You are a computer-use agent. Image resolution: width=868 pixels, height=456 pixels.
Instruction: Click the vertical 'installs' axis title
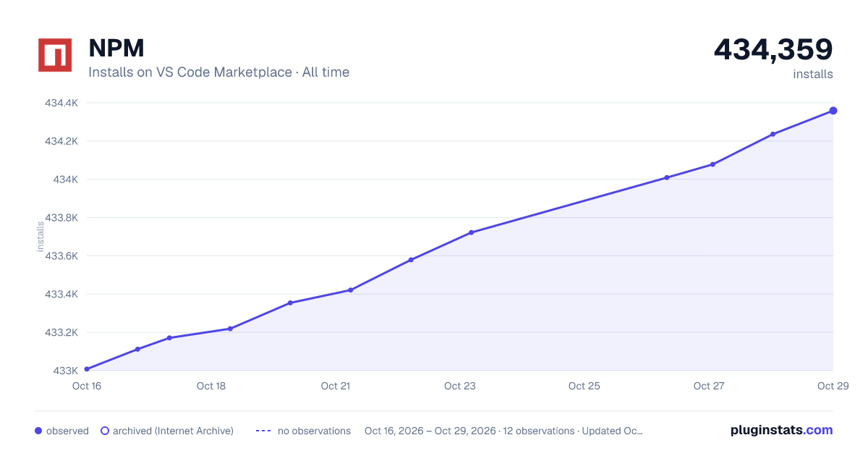41,236
